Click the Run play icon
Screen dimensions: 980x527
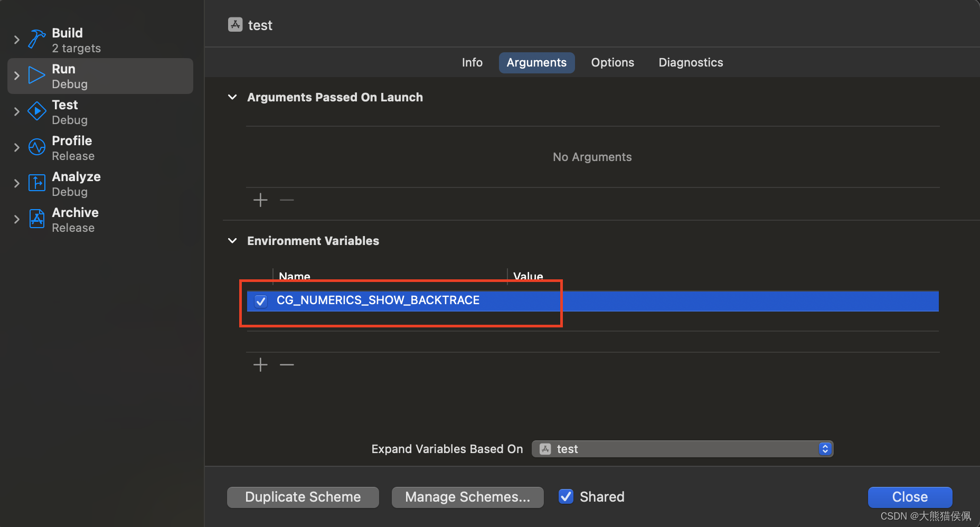point(36,75)
